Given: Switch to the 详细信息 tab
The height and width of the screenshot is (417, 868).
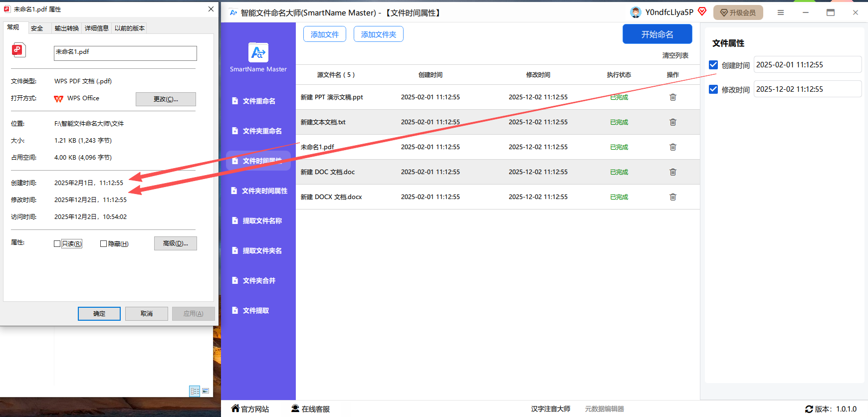Looking at the screenshot, I should pyautogui.click(x=97, y=28).
